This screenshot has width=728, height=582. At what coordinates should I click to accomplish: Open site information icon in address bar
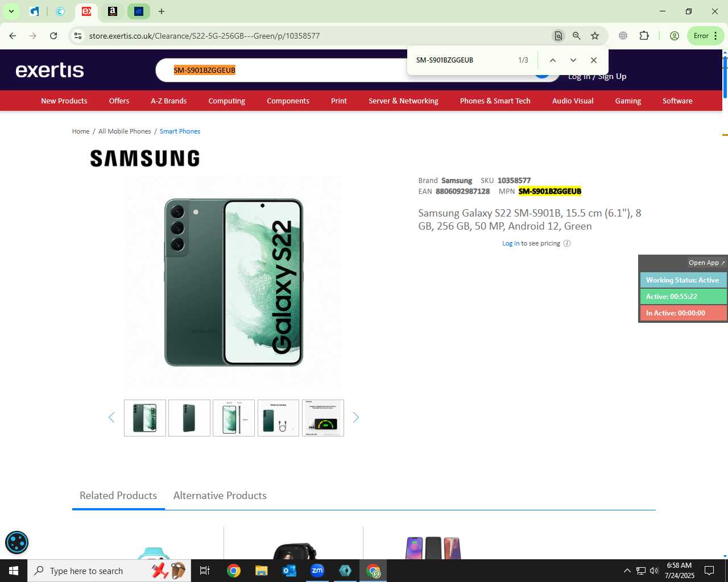pos(78,36)
